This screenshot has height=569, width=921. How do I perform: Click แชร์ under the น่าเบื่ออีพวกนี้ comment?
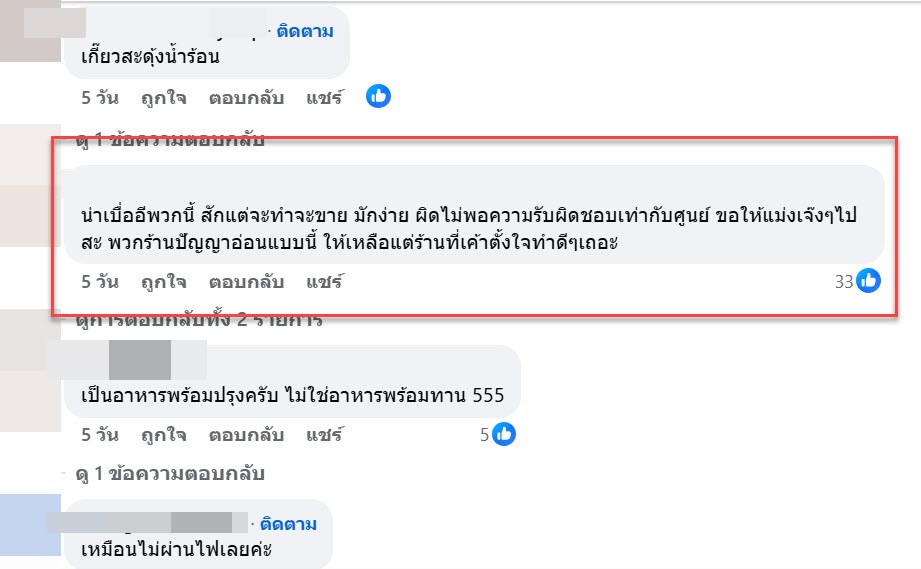point(324,282)
